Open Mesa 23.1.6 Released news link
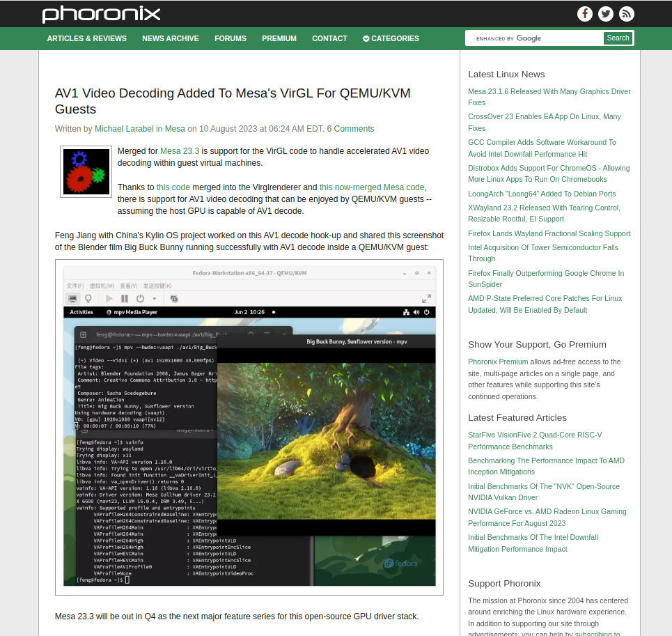This screenshot has height=636, width=672. point(549,97)
